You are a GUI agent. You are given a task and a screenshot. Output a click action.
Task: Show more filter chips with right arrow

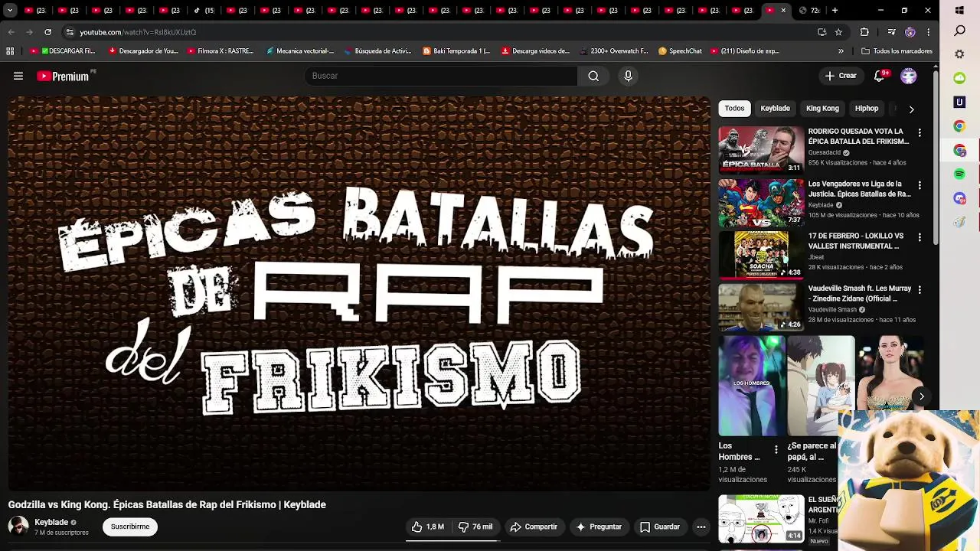coord(911,109)
